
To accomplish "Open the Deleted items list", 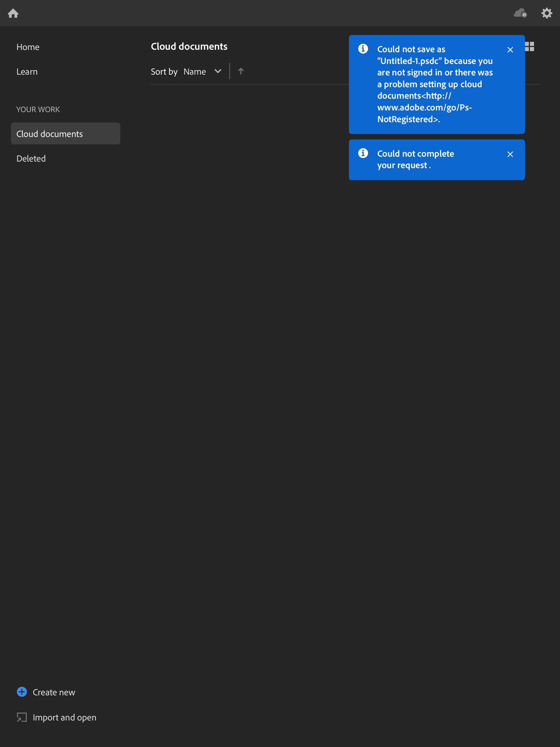I will pos(31,158).
